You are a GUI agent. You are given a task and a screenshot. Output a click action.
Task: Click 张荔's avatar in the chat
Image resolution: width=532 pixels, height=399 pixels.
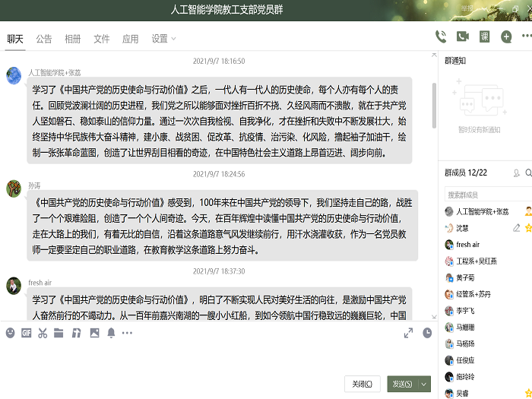tap(14, 75)
